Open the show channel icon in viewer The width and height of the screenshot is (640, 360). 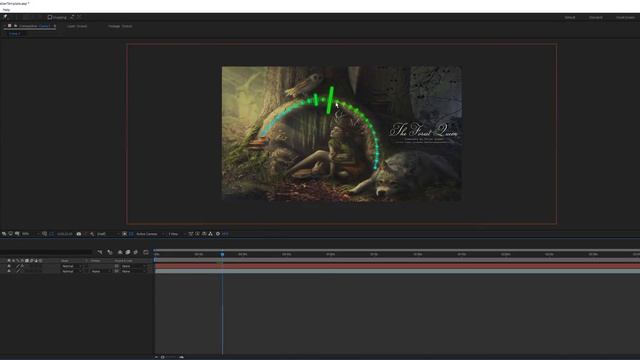click(x=92, y=234)
